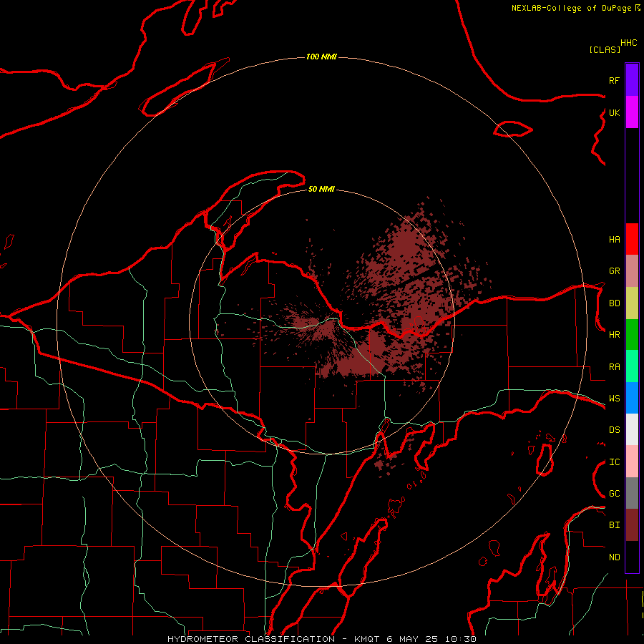Click the IC legend label
Image resolution: width=644 pixels, height=644 pixels.
tap(614, 462)
